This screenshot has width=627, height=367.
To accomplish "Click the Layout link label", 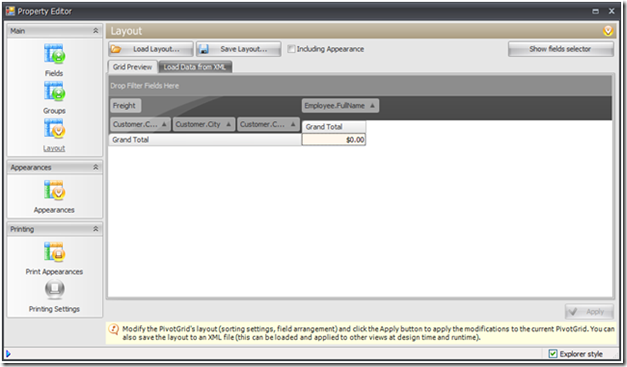I will pos(54,148).
